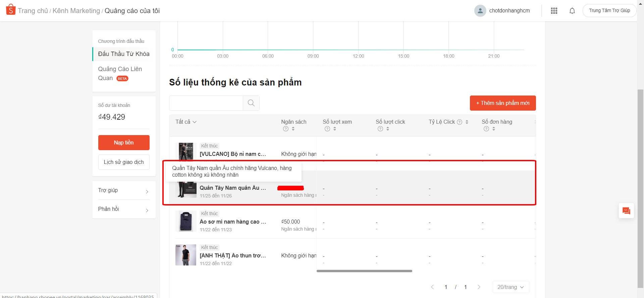Expand the Trợ giúp section
The image size is (644, 298).
click(123, 190)
